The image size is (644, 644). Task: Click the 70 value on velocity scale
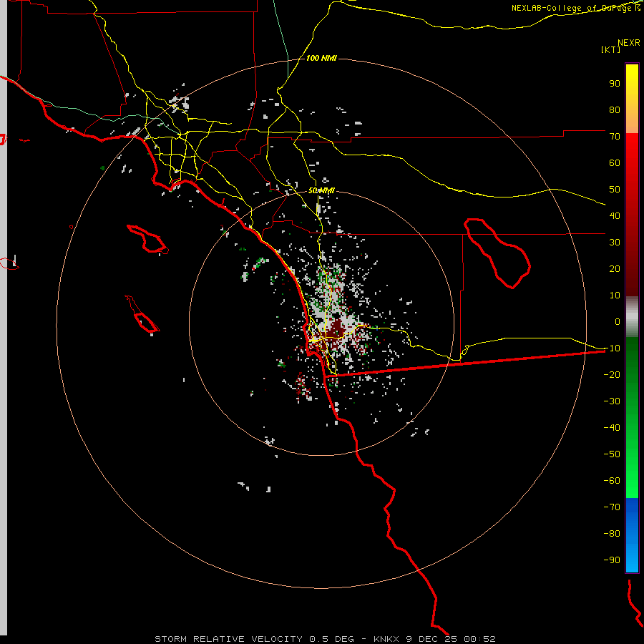615,137
